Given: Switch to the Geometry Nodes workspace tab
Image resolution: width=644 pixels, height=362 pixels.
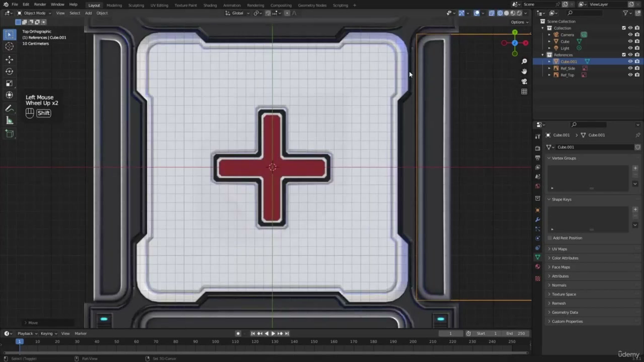Looking at the screenshot, I should pos(312,5).
